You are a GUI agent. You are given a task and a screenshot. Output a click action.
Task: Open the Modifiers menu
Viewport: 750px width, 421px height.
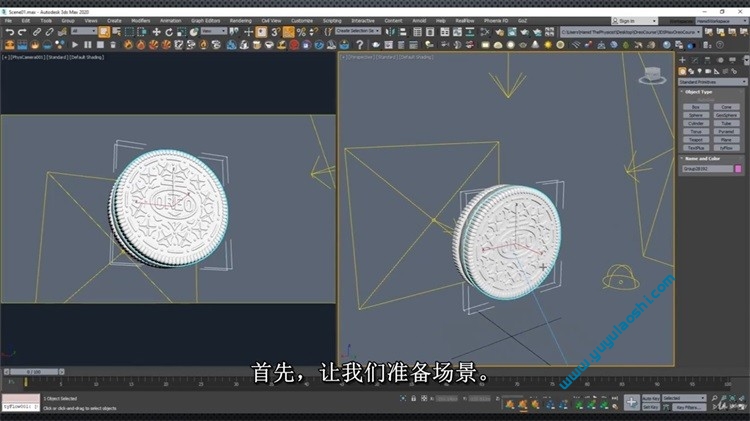point(141,21)
